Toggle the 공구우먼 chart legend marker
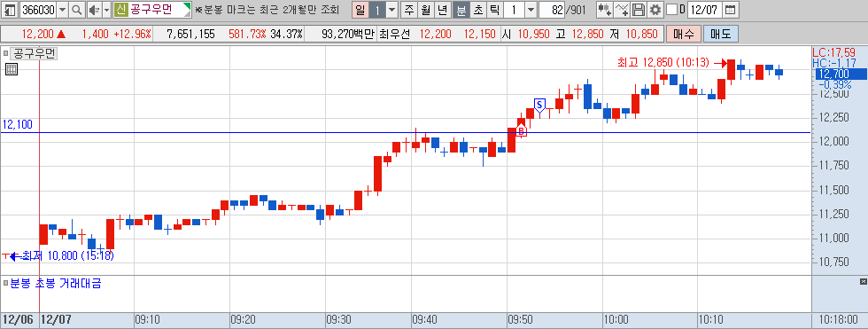 pos(5,54)
